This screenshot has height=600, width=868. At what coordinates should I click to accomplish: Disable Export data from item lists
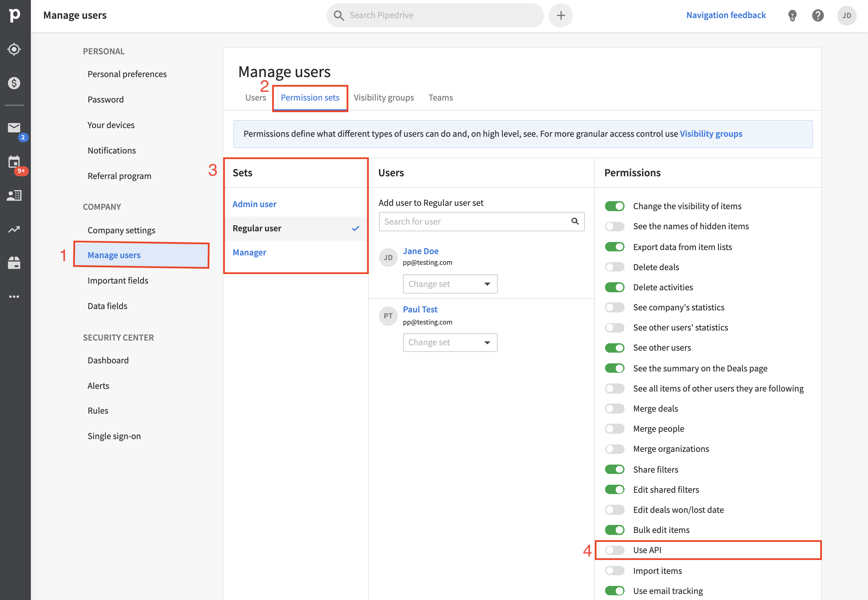click(x=614, y=247)
